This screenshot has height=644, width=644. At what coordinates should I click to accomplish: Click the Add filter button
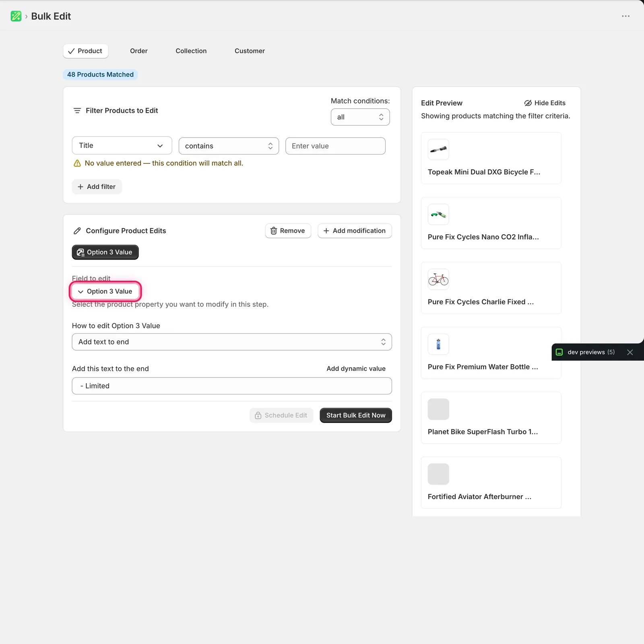coord(97,187)
